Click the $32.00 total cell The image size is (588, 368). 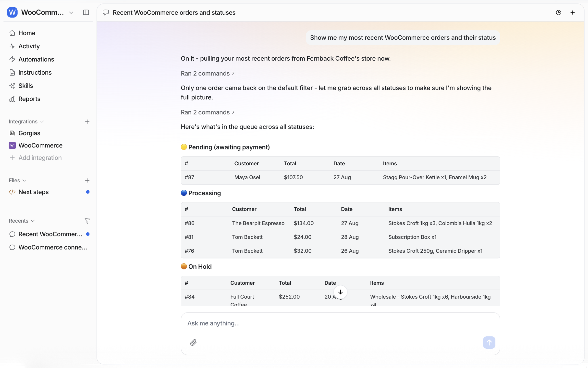(303, 251)
